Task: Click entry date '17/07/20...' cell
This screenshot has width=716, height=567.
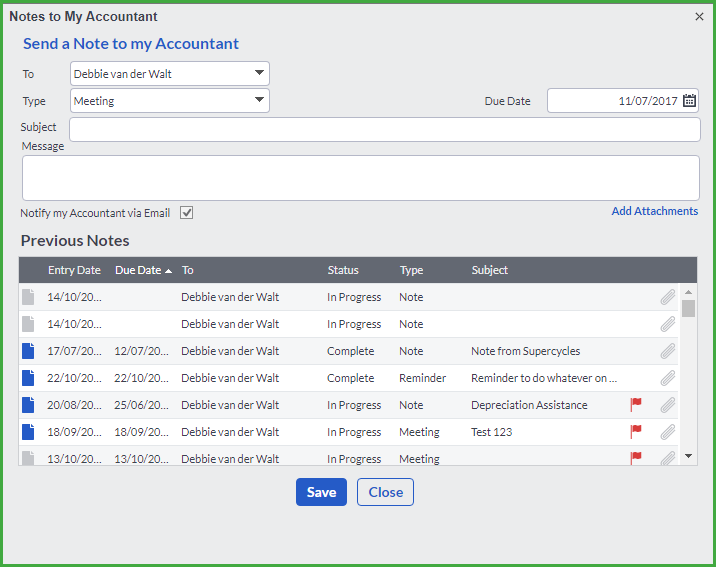Action: (74, 351)
